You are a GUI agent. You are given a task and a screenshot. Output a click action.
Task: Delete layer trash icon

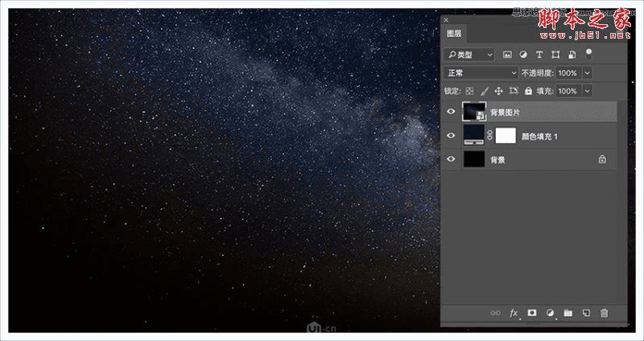tap(605, 313)
